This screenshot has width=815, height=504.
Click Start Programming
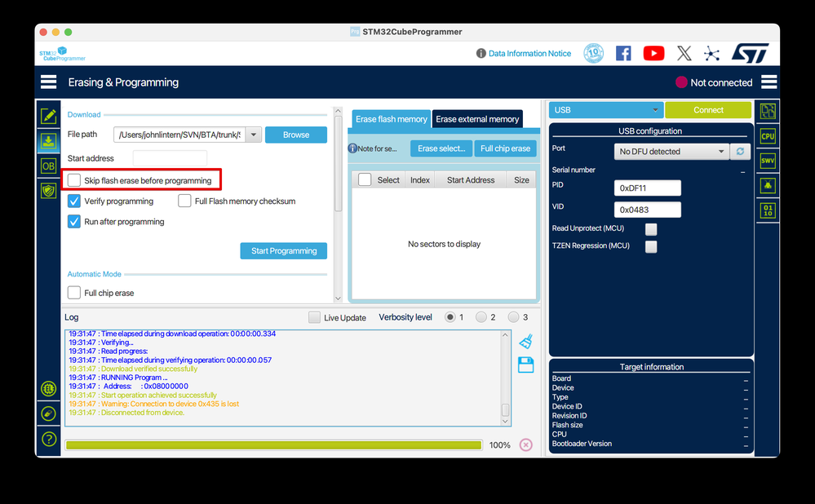(x=284, y=251)
